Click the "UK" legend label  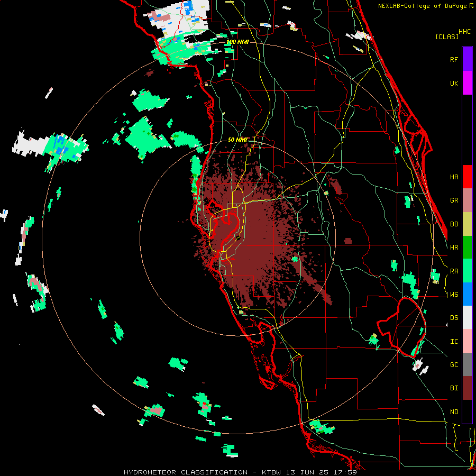(454, 83)
